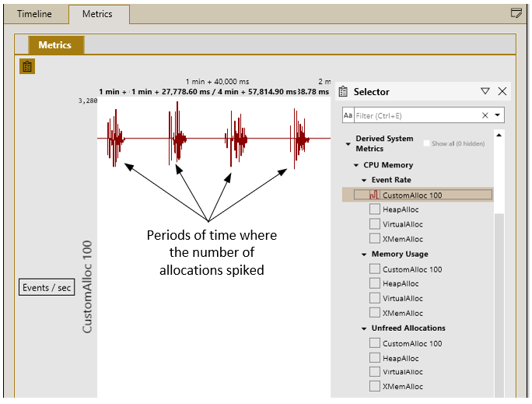Click the Selector panel clipboard icon

pyautogui.click(x=343, y=91)
